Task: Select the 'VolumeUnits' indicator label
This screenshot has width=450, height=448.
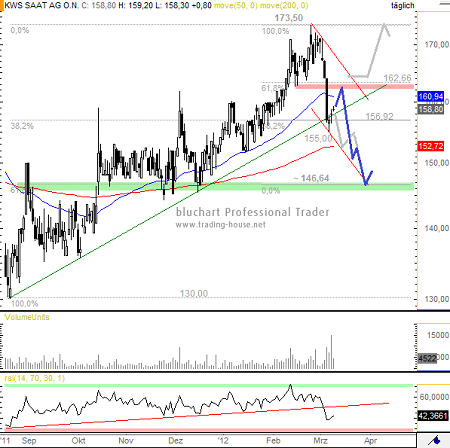Action: click(x=27, y=317)
